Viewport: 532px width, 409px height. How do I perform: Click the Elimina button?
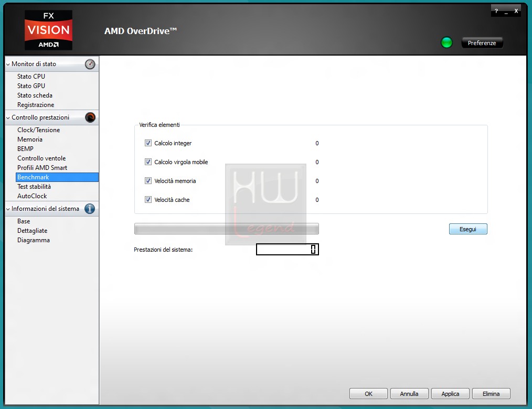(491, 394)
